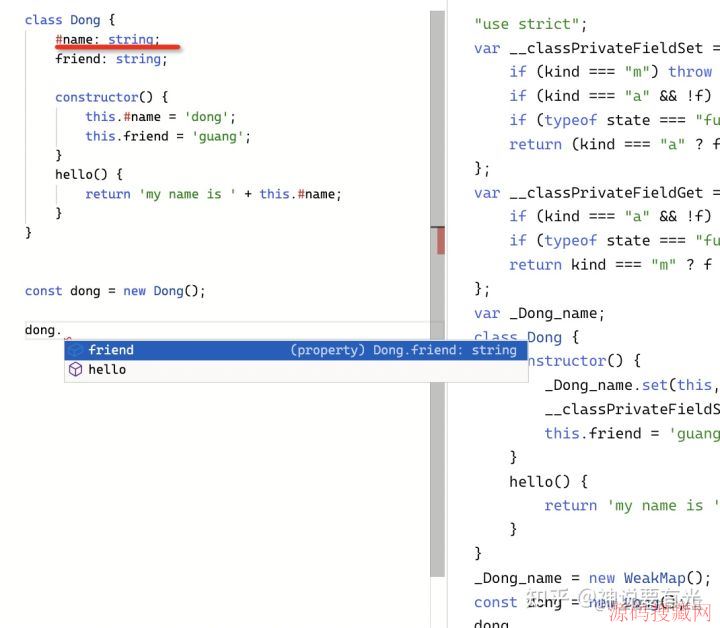Select the 'friend' autocomplete suggestion

(x=296, y=350)
